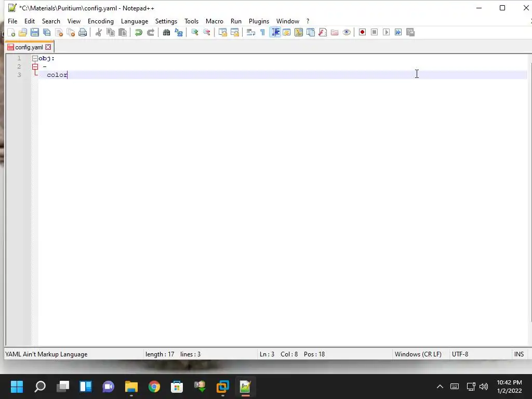This screenshot has width=532, height=399.
Task: Open the Plugins menu
Action: (259, 21)
